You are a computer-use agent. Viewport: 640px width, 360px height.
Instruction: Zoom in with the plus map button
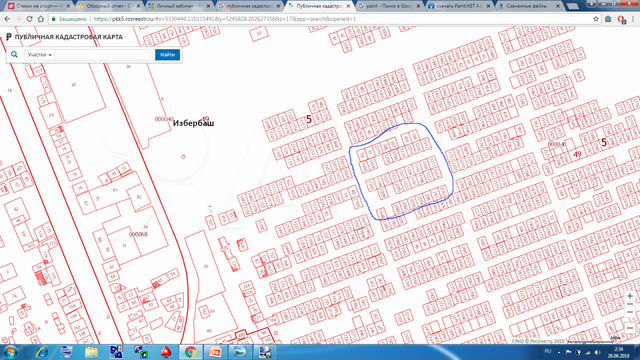click(630, 296)
